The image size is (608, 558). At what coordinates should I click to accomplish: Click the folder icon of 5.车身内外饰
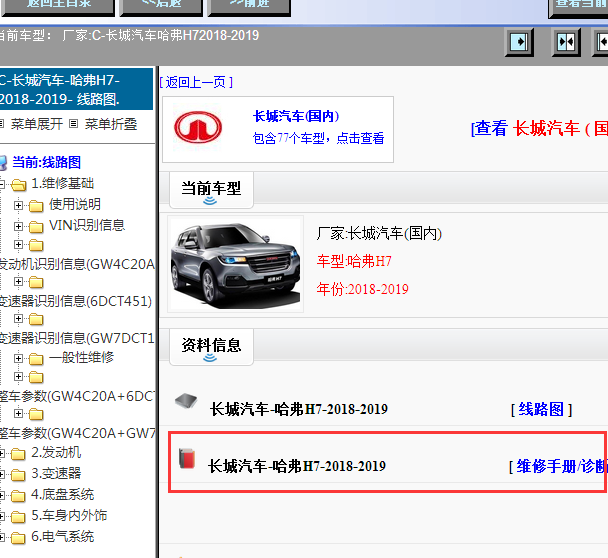[18, 517]
